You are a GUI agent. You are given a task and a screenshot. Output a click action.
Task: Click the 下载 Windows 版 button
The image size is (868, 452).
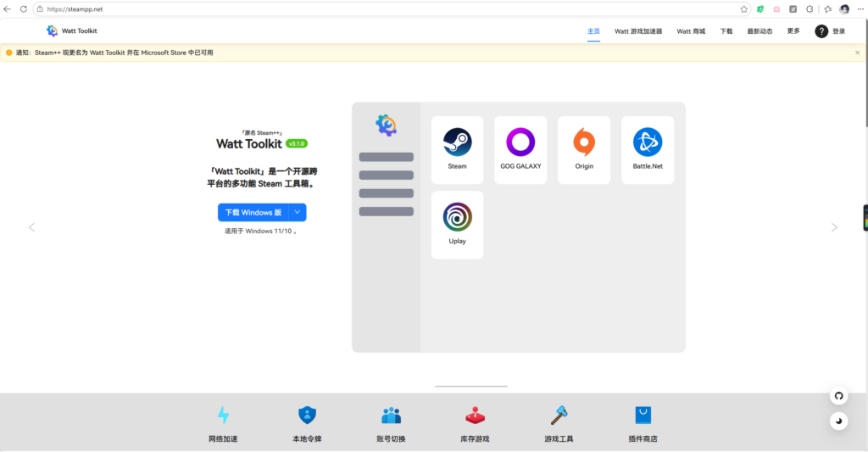[253, 212]
